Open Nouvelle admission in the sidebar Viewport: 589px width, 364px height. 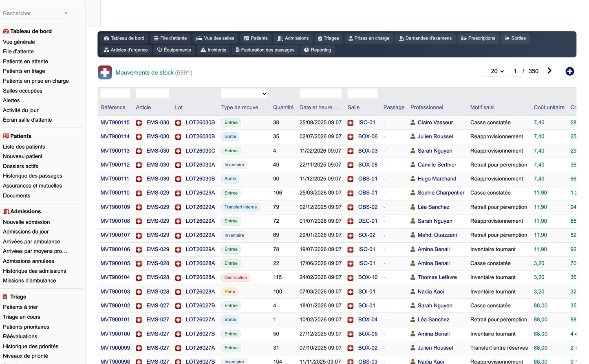click(26, 222)
